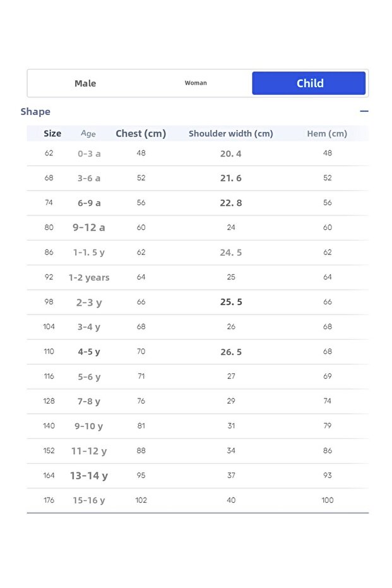Select the size 176 row
The image size is (392, 588).
49,500
